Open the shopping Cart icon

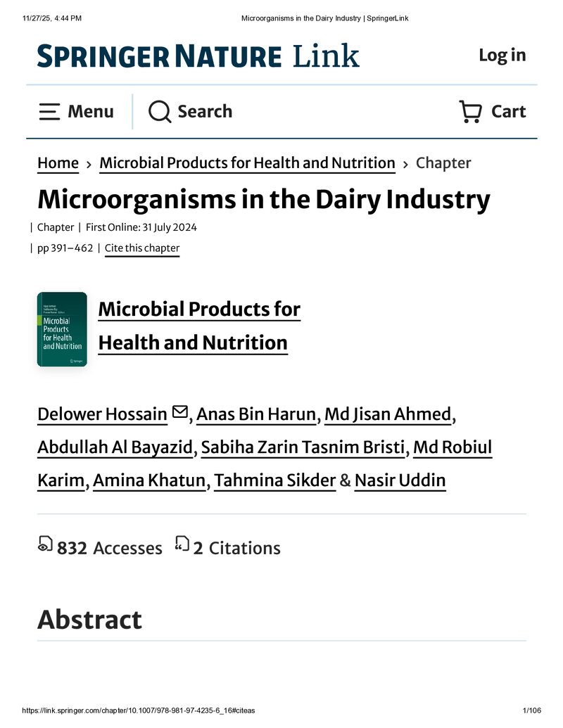[x=470, y=112]
